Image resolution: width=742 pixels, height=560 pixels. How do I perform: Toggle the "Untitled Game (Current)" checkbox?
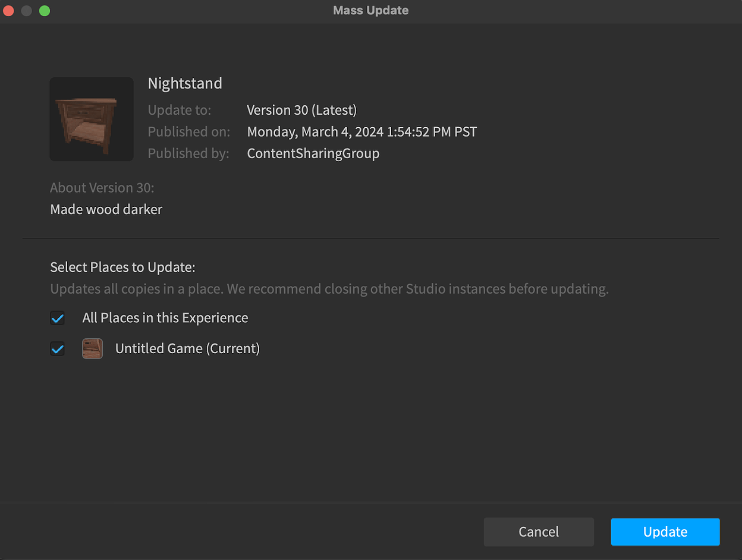(57, 348)
